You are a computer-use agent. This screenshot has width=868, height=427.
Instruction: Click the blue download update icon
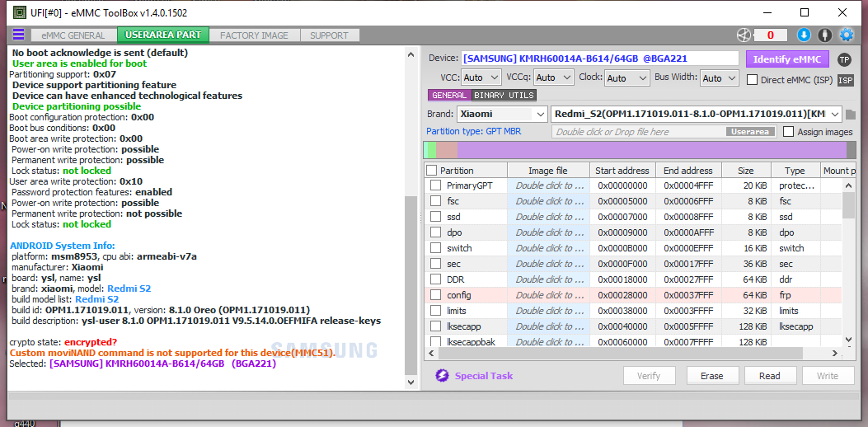(x=804, y=35)
